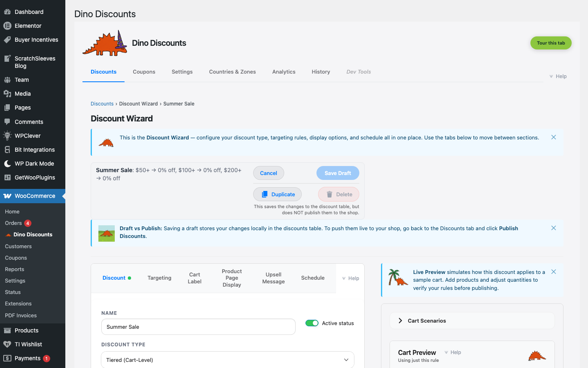Image resolution: width=588 pixels, height=368 pixels.
Task: Click the Tour this tab button
Action: pos(551,43)
